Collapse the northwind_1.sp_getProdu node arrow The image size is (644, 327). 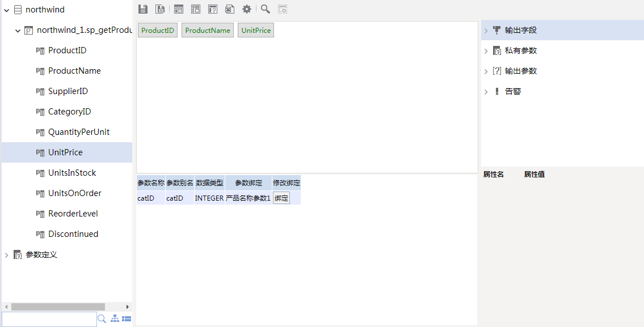click(18, 31)
